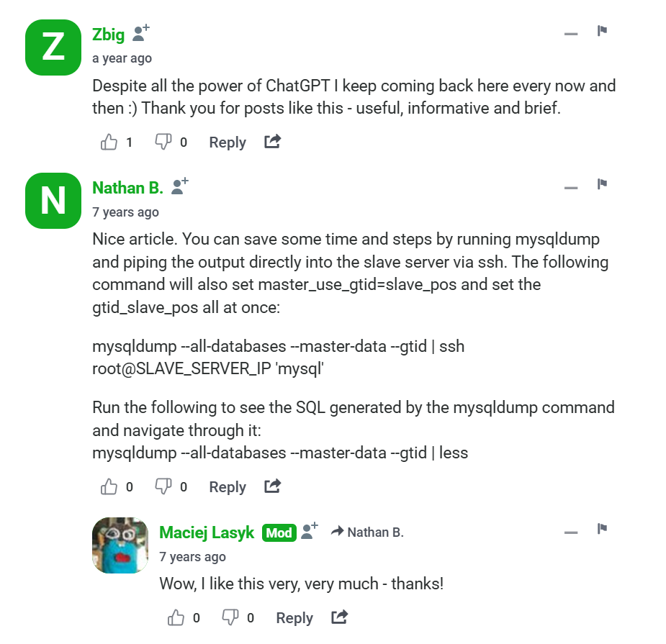Jump to parent comment by Nathan B.
The image size is (666, 644).
tap(367, 532)
